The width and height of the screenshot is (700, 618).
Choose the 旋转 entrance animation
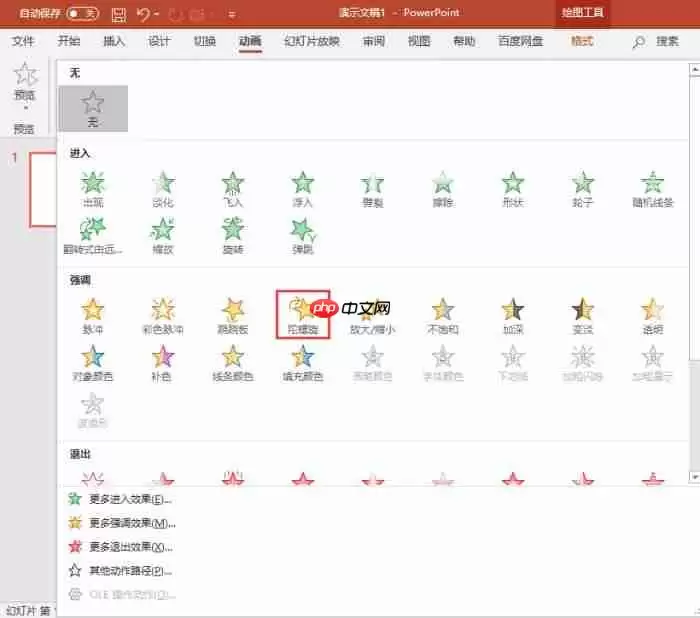click(233, 236)
